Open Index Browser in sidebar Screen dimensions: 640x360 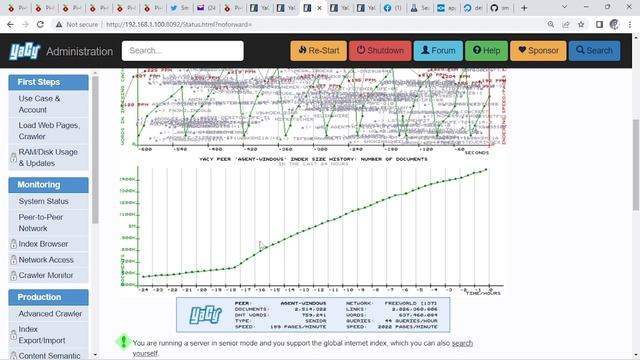coord(48,244)
